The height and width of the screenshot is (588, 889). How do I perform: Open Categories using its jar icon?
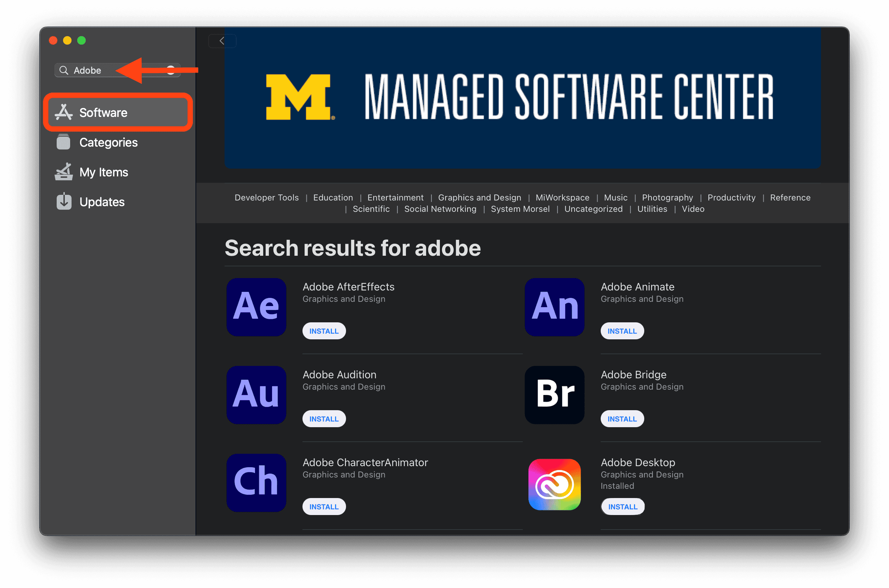point(63,142)
